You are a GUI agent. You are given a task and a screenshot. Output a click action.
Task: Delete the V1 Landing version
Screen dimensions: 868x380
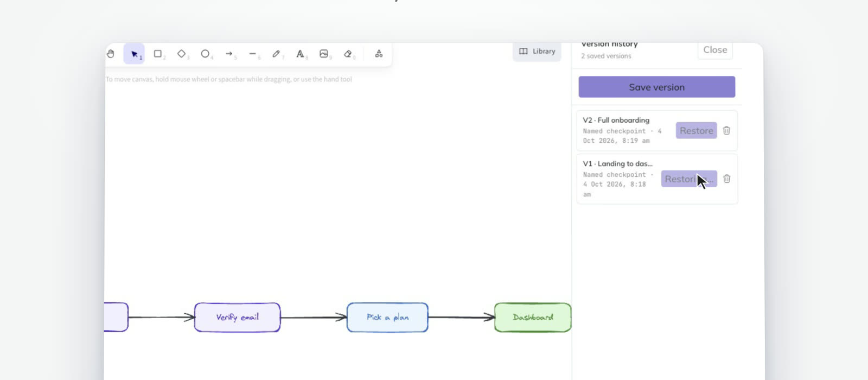[726, 179]
